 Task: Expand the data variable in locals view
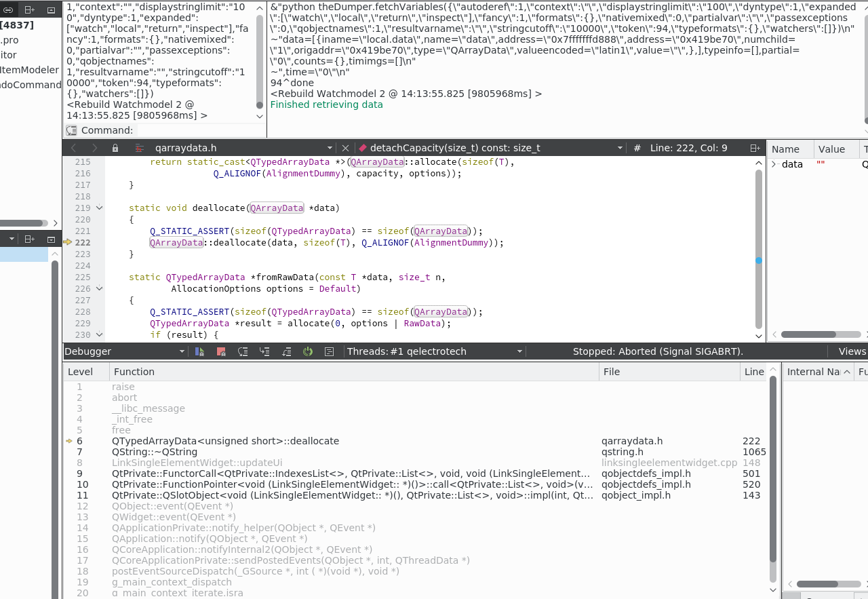pyautogui.click(x=774, y=164)
